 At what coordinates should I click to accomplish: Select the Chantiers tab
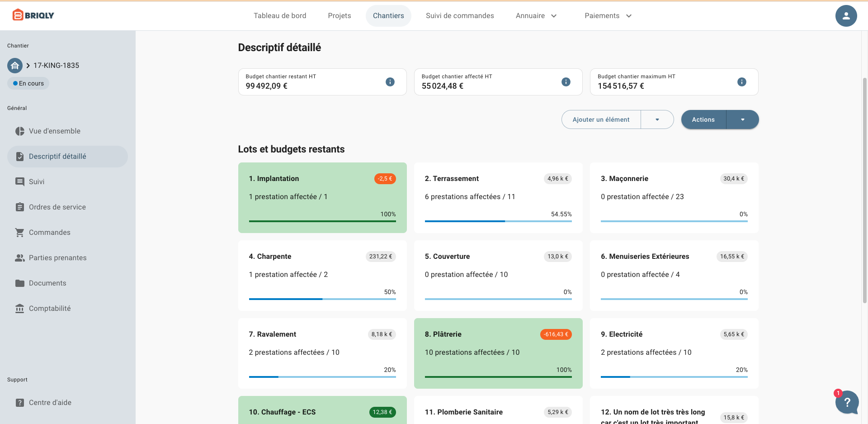[388, 16]
